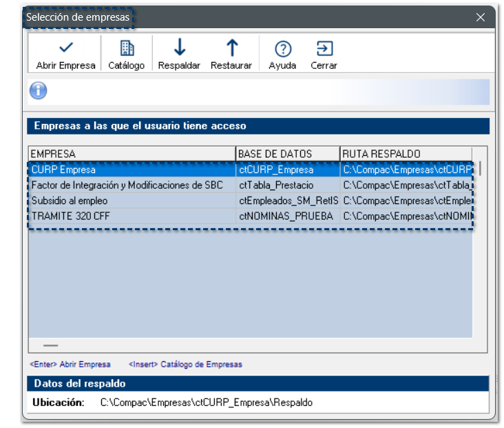Click the Abrir Empresa checkmark icon
The height and width of the screenshot is (428, 504).
66,48
